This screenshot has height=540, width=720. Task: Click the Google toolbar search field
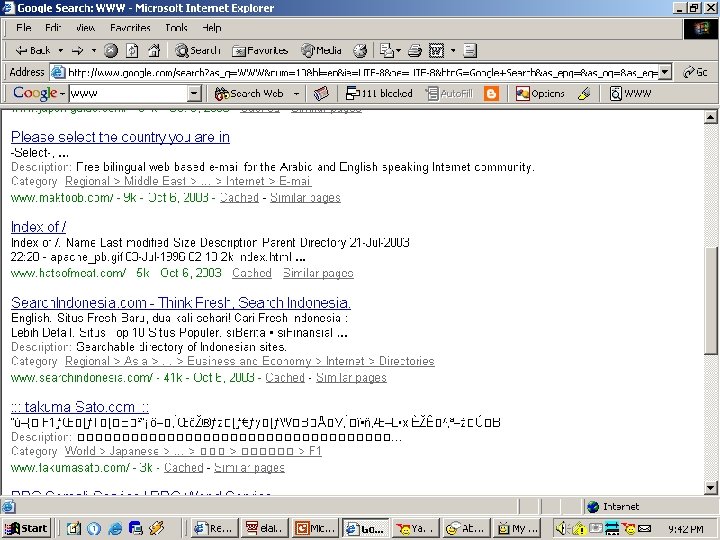point(129,94)
